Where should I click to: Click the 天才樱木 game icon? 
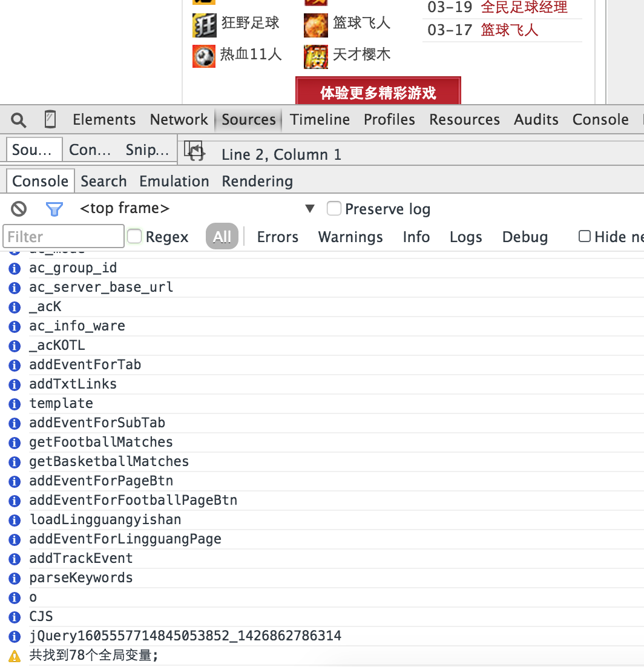click(315, 56)
